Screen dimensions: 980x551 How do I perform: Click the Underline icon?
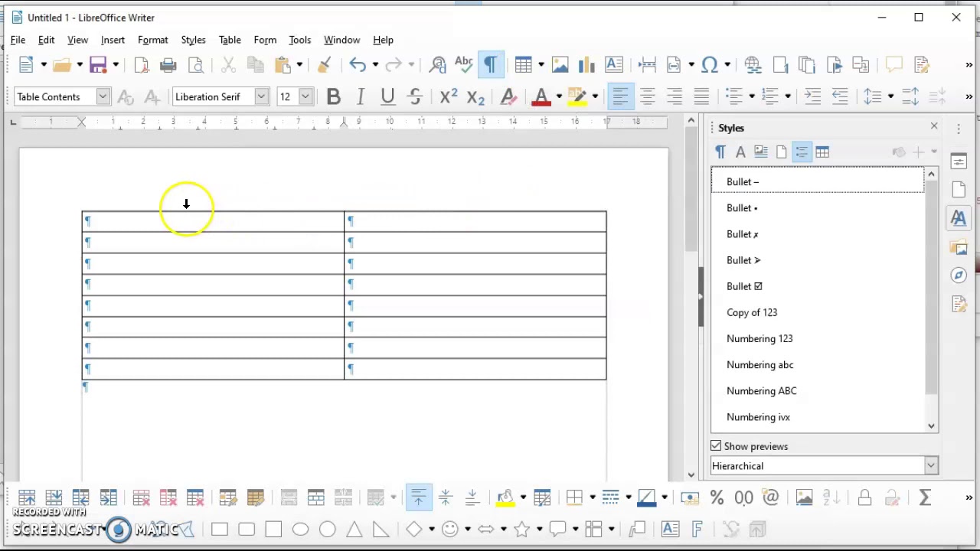[x=387, y=96]
